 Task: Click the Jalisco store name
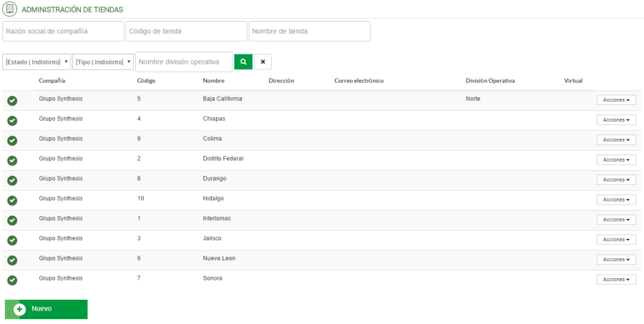(213, 238)
